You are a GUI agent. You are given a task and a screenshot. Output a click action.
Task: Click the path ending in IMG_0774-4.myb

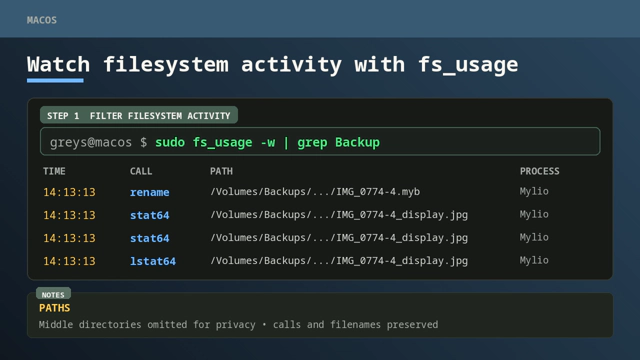coord(315,191)
